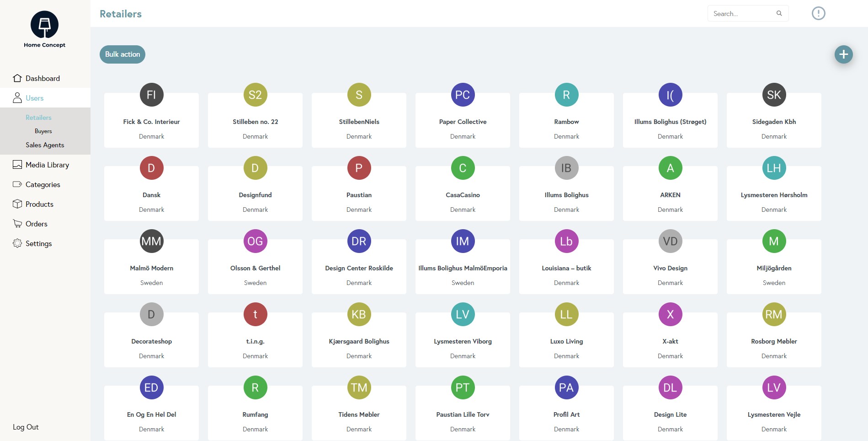Open the Design Center Roskilde retailer card
The height and width of the screenshot is (441, 868).
(359, 267)
